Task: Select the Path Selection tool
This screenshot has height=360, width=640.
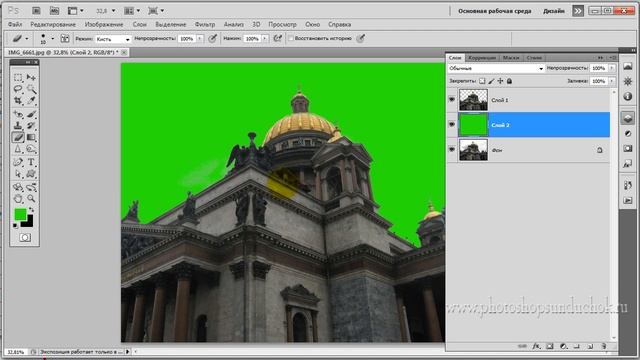Action: tap(18, 174)
